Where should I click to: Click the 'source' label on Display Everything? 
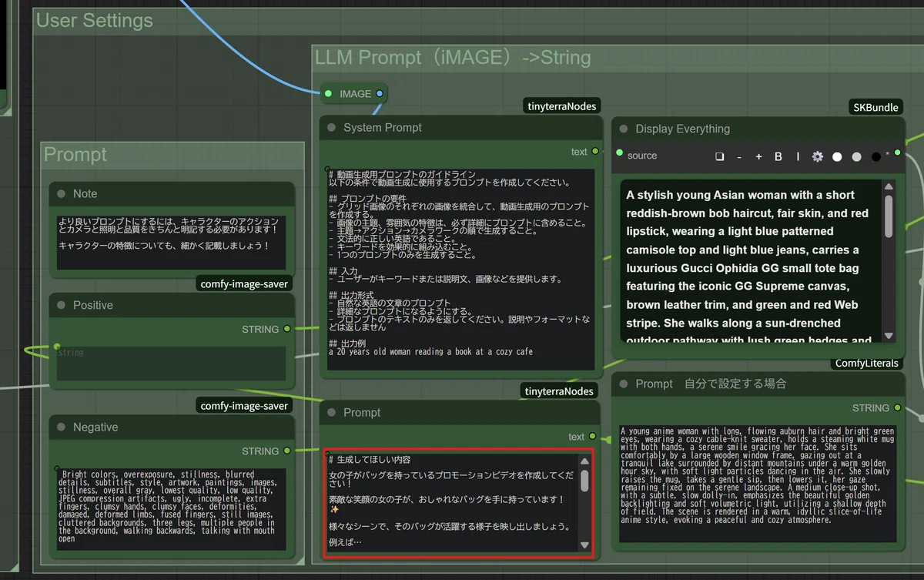pyautogui.click(x=642, y=156)
